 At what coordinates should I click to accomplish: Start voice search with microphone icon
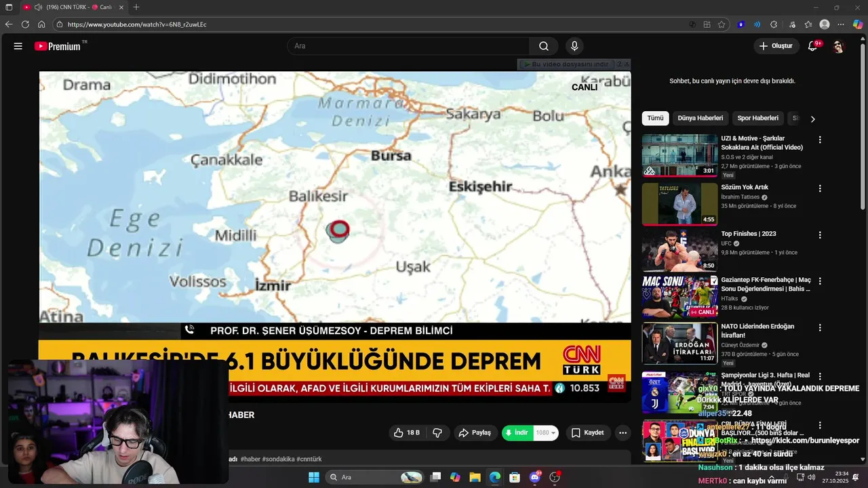pyautogui.click(x=574, y=46)
